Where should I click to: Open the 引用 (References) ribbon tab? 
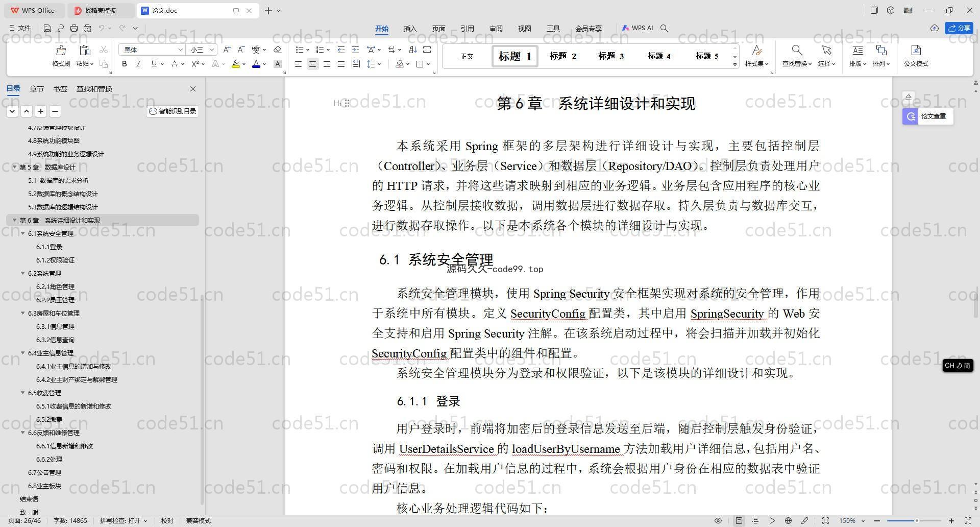467,29
